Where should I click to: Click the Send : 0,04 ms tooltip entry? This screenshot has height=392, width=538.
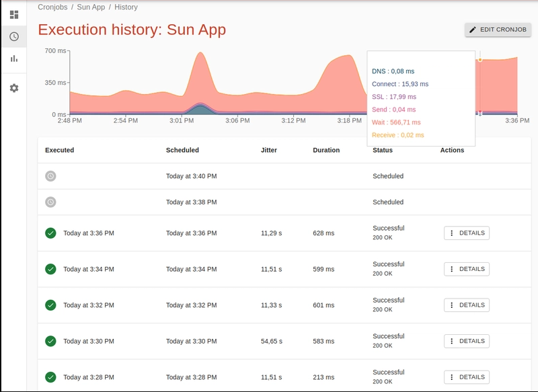coord(393,110)
